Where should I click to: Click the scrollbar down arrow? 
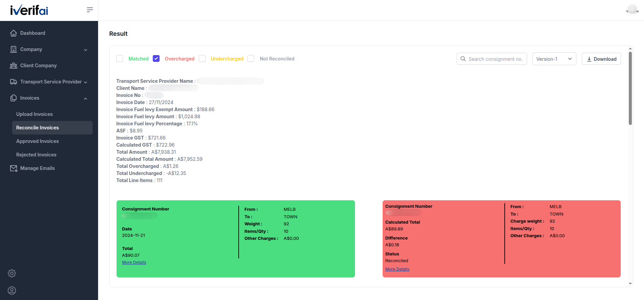(x=630, y=284)
